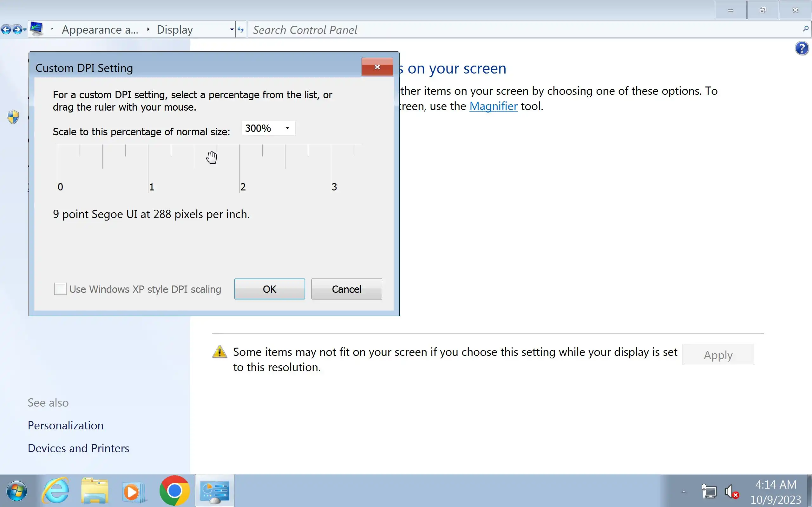The height and width of the screenshot is (507, 812).
Task: Show hidden system tray icons
Action: (684, 492)
